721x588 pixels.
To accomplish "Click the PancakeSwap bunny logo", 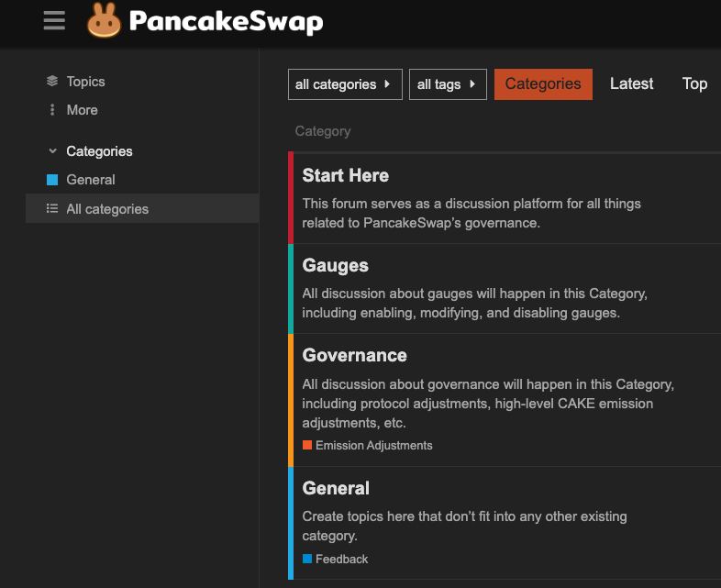I will pyautogui.click(x=104, y=20).
